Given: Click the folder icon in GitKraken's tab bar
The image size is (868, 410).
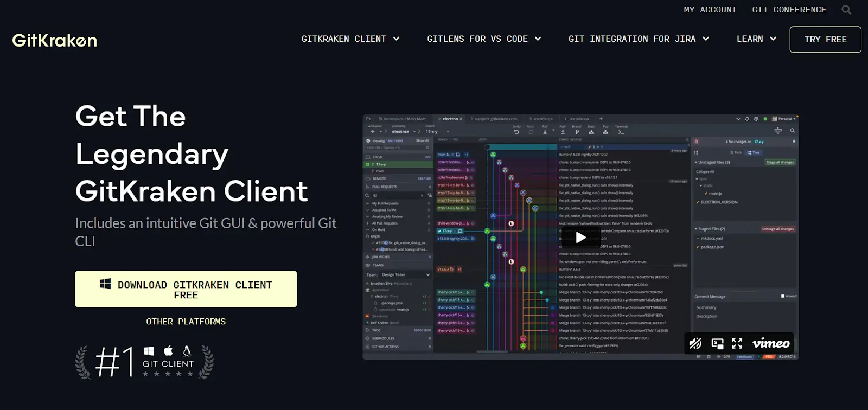Looking at the screenshot, I should [368, 119].
